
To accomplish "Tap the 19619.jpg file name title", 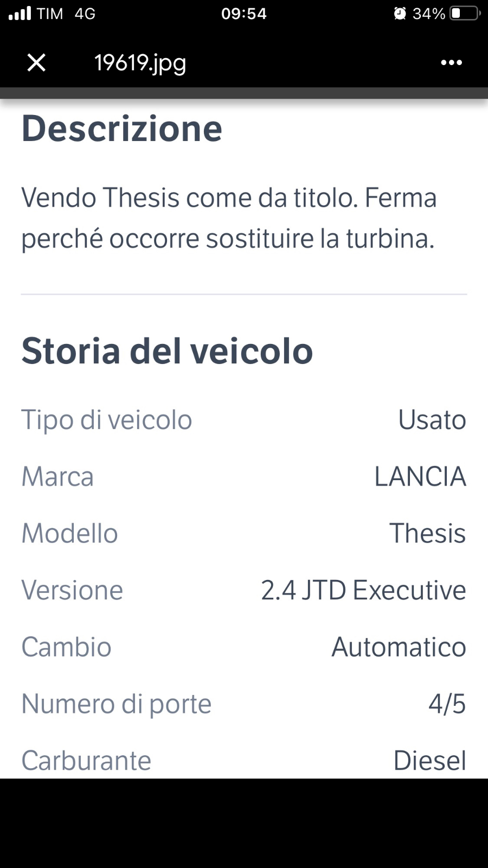I will point(140,62).
